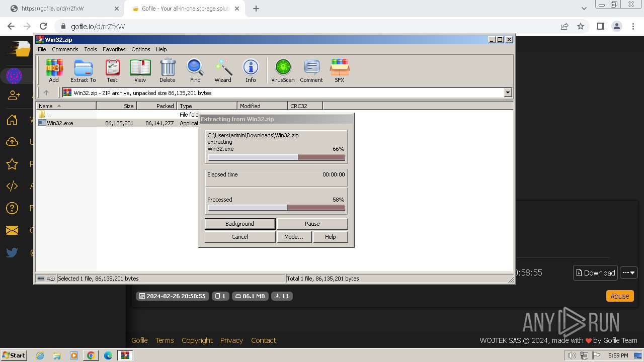Open the Tools menu
The height and width of the screenshot is (362, 644).
(x=91, y=49)
